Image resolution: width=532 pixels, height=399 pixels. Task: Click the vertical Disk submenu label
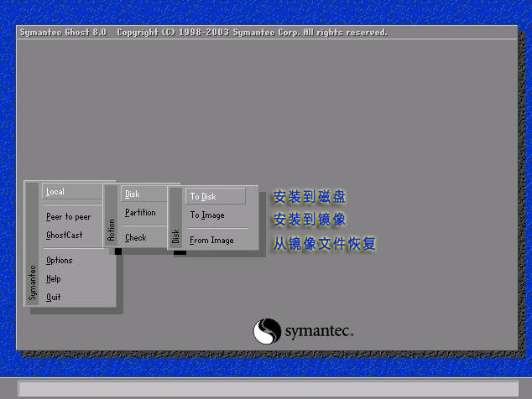point(176,236)
